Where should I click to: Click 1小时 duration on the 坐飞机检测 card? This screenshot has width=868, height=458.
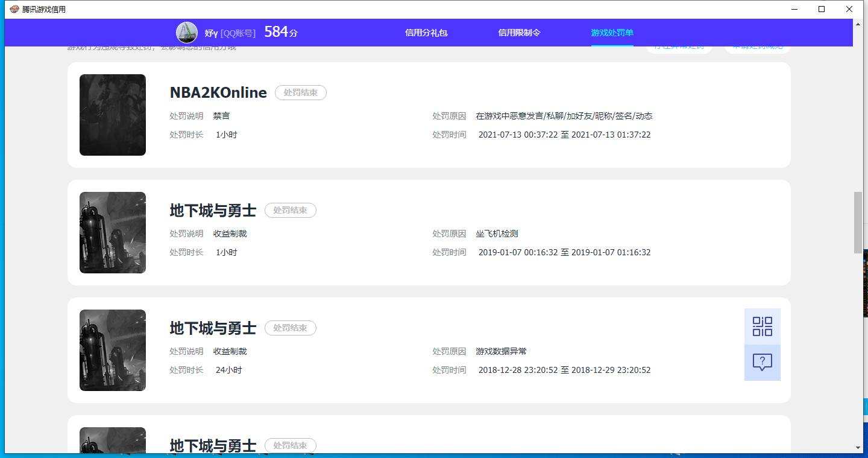pyautogui.click(x=226, y=252)
